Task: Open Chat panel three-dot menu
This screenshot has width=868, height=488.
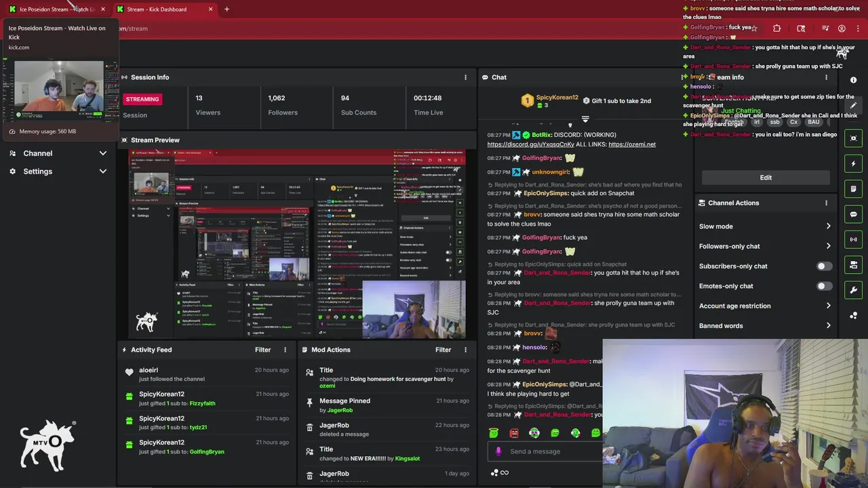Action: pos(683,77)
